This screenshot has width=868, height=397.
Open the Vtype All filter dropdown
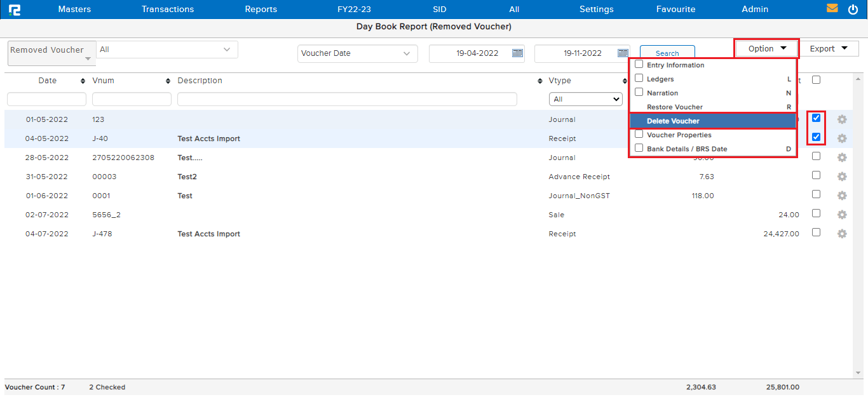click(585, 100)
